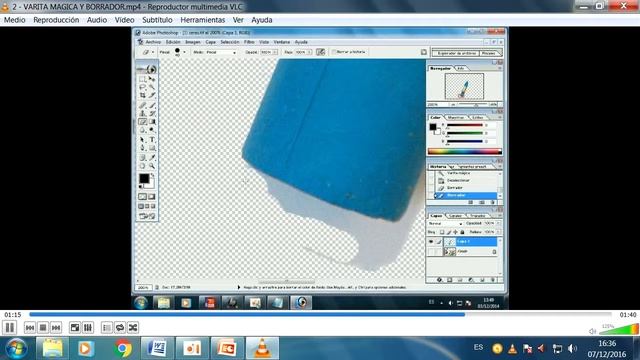The width and height of the screenshot is (640, 360).
Task: Click the Navegador rocket thumbnail preview
Action: point(464,86)
